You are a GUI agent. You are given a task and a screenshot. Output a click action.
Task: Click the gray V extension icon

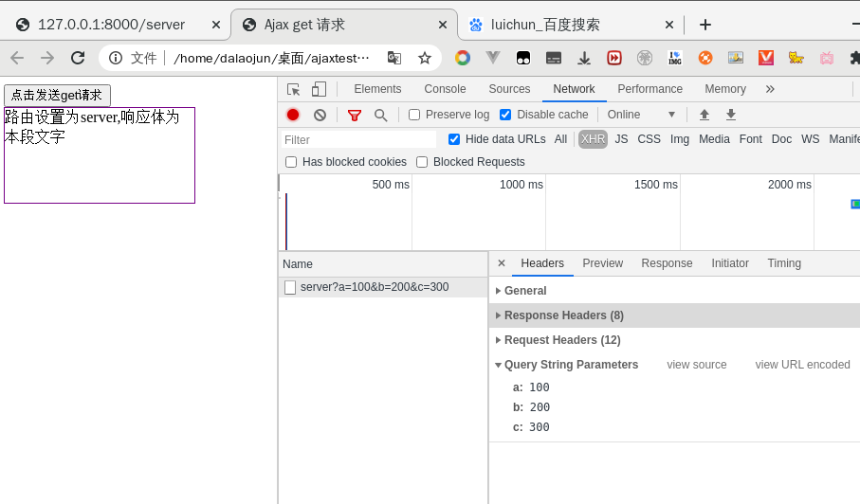click(x=493, y=57)
